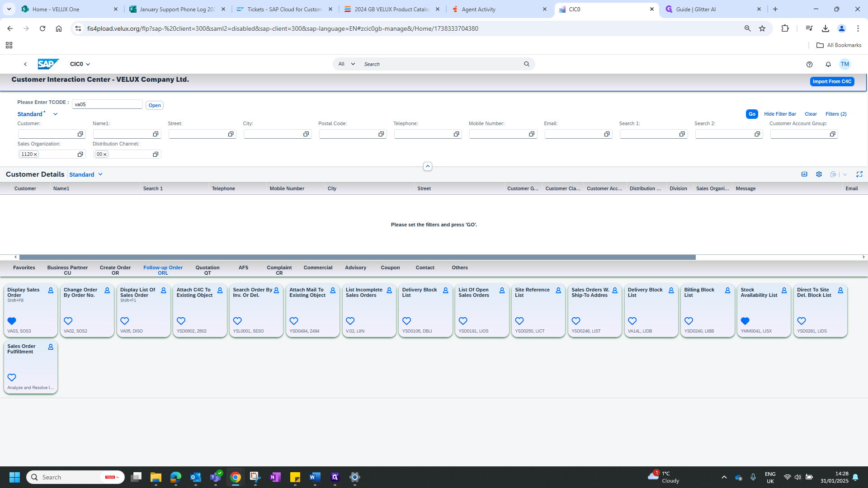This screenshot has height=488, width=868.
Task: Open Word from taskbar
Action: 315,477
